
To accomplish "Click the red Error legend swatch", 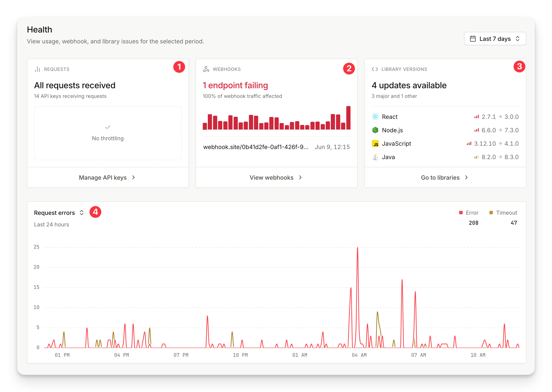I will 461,213.
